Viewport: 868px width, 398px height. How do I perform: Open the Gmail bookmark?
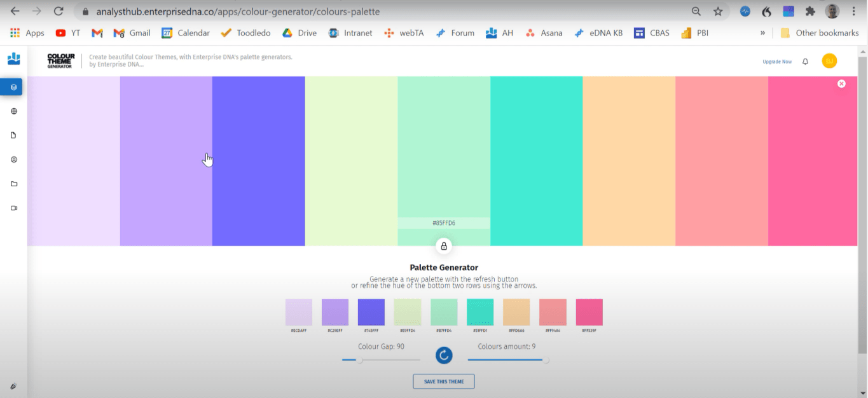(x=132, y=33)
